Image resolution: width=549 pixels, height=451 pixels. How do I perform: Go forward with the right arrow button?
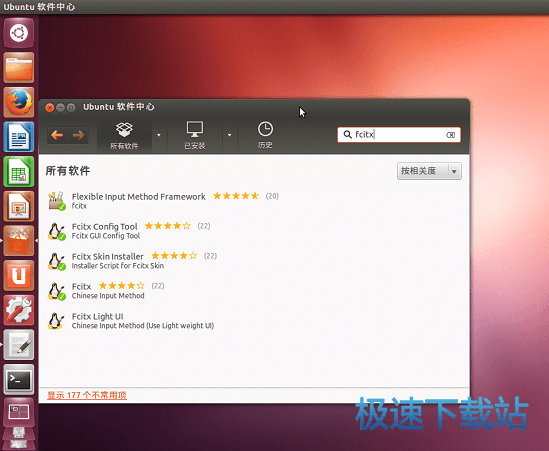pyautogui.click(x=78, y=135)
